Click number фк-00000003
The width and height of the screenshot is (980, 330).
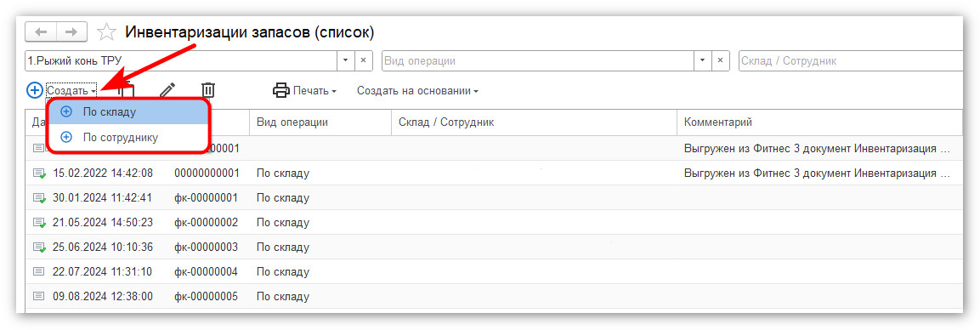pos(207,247)
